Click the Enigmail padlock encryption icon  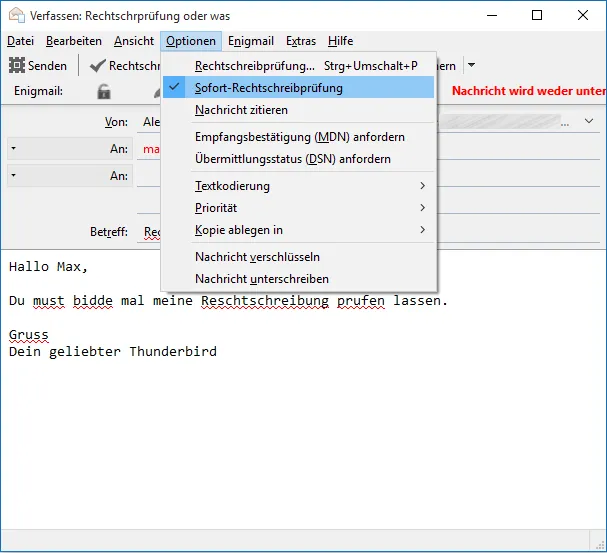click(x=104, y=91)
